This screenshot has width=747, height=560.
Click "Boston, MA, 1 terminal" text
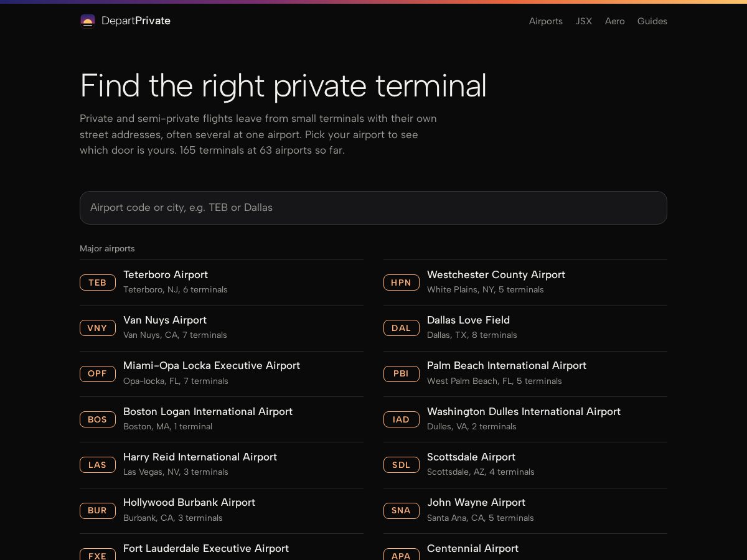click(x=167, y=427)
